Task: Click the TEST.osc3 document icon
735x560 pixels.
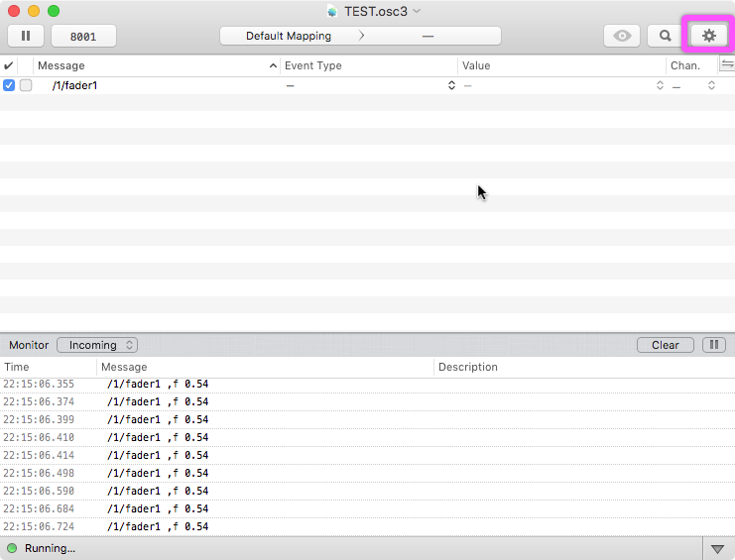Action: 332,11
